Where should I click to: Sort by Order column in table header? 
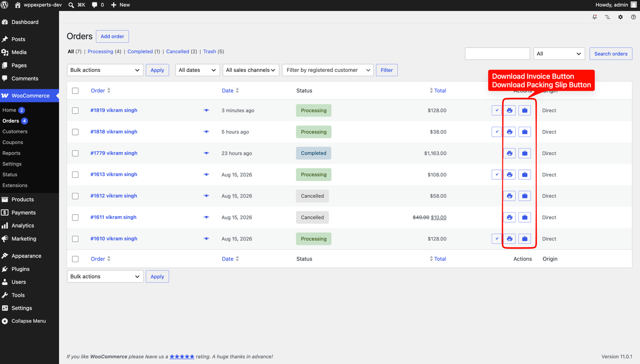(100, 91)
